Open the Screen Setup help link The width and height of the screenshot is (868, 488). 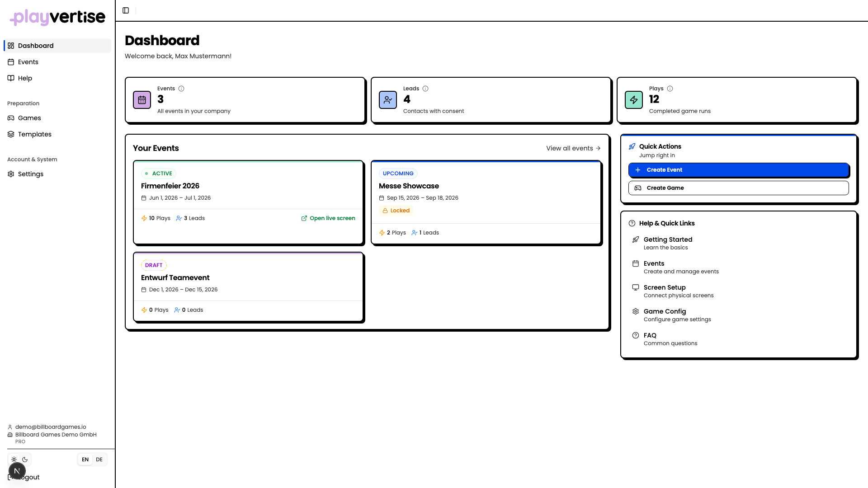[739, 291]
